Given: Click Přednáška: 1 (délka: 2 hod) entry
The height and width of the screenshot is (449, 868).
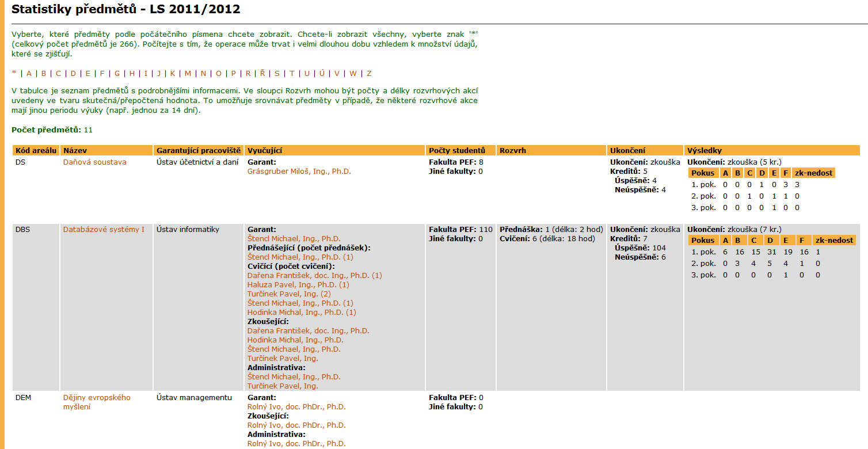Looking at the screenshot, I should point(551,230).
